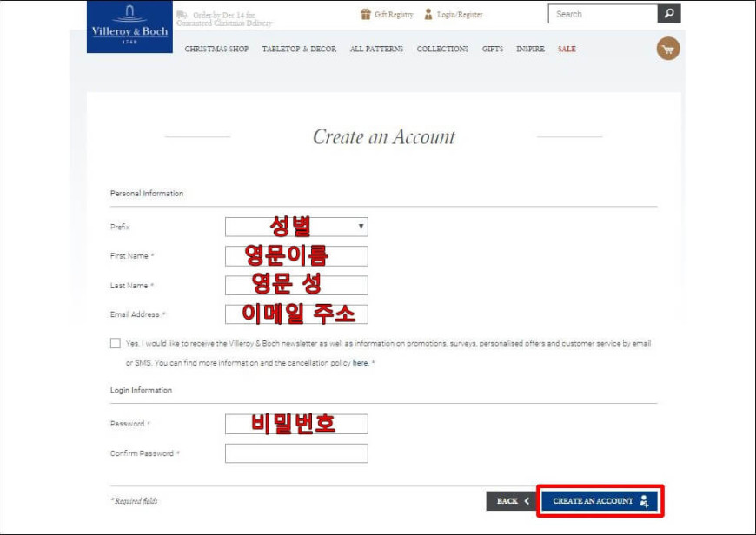Click the Back button
The image size is (756, 535).
point(512,501)
